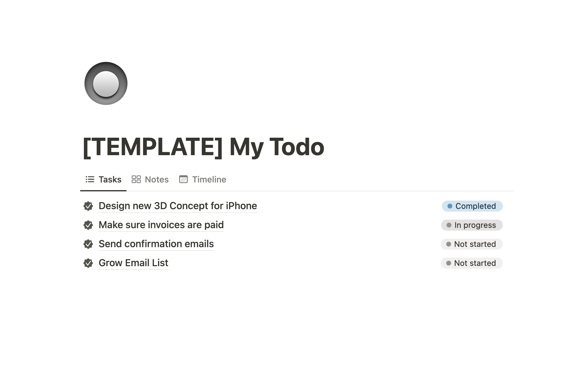Check off Design new 3D Concept for iPhone

[x=89, y=206]
